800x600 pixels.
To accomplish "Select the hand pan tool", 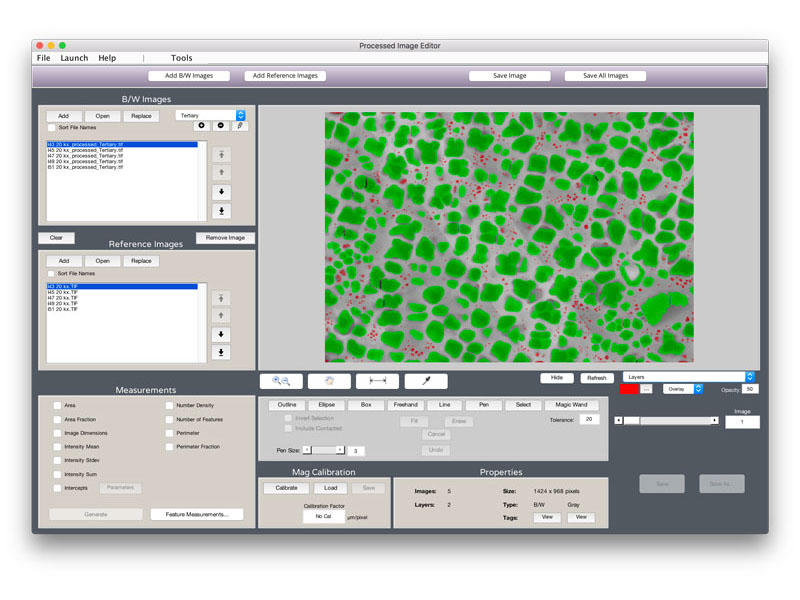I will (x=329, y=381).
